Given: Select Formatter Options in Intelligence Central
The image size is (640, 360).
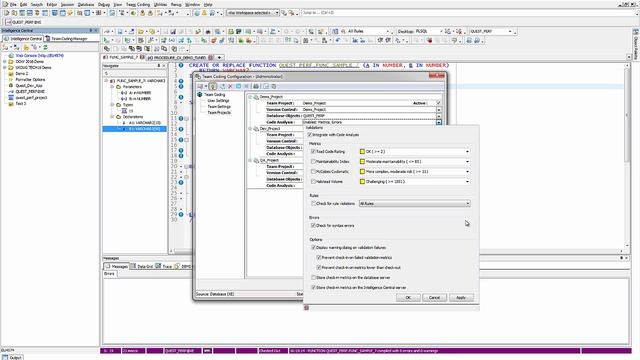Looking at the screenshot, I should [x=31, y=80].
